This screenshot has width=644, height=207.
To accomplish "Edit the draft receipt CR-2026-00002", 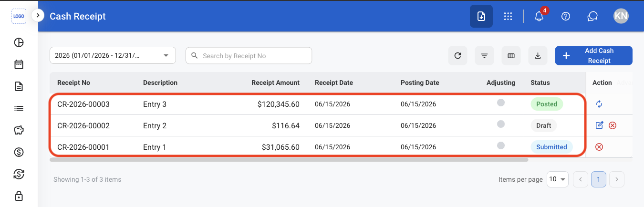I will pyautogui.click(x=599, y=125).
